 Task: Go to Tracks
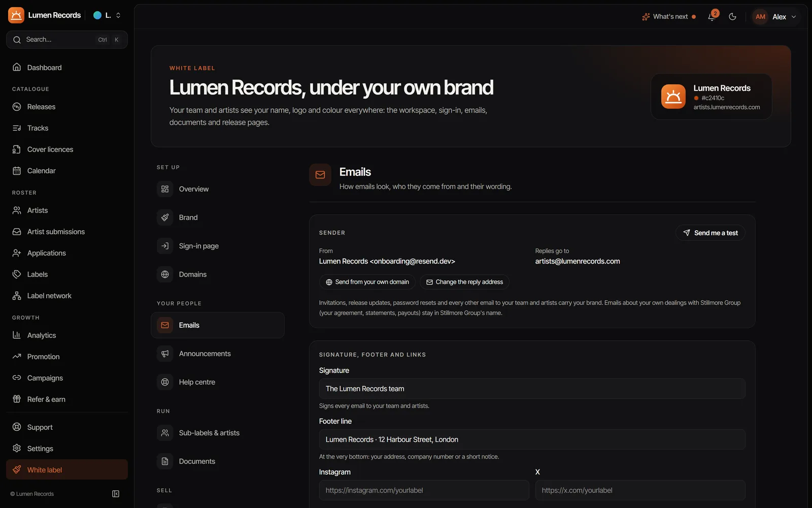click(67, 128)
